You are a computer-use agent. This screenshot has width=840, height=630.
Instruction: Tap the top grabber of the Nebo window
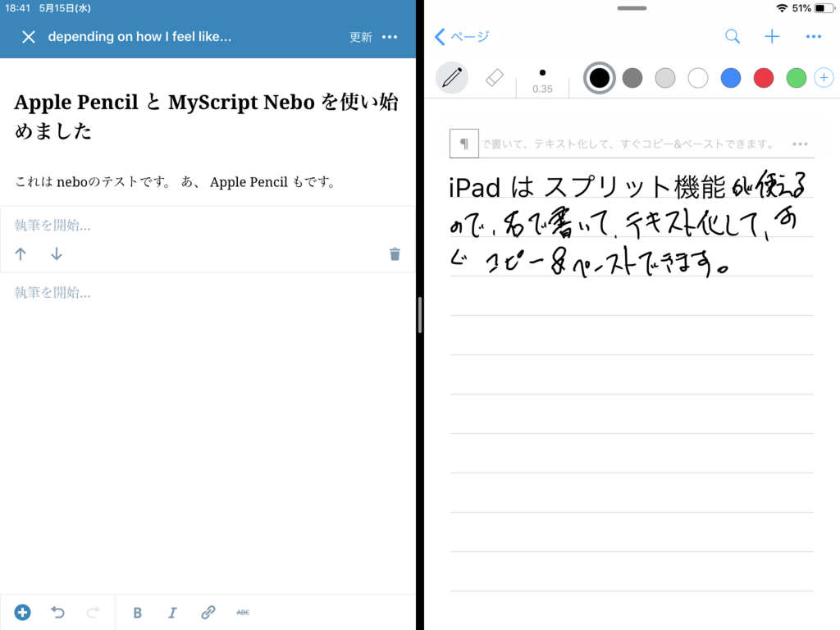632,8
